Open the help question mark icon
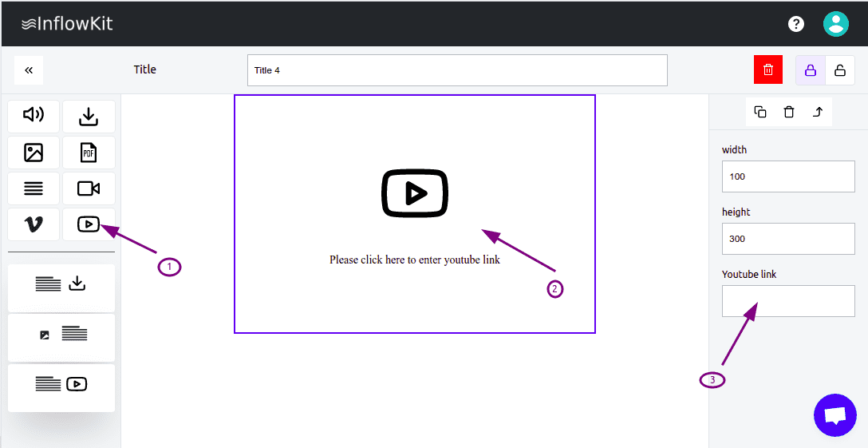The image size is (868, 448). click(x=796, y=24)
